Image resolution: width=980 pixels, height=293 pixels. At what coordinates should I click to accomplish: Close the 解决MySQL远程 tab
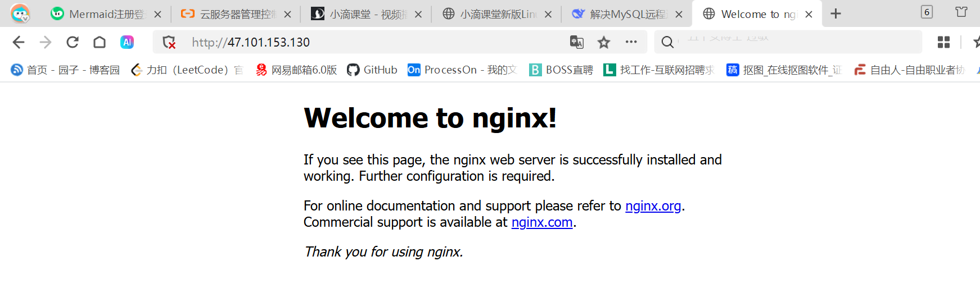[x=679, y=15]
